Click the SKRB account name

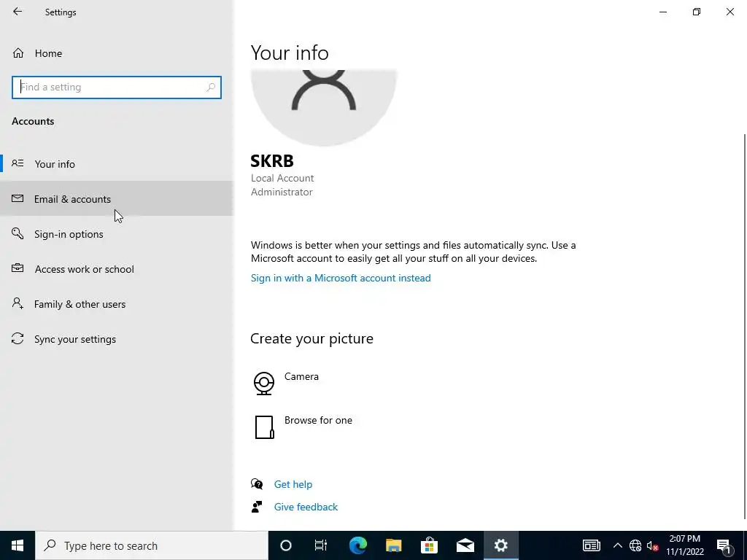(x=272, y=161)
